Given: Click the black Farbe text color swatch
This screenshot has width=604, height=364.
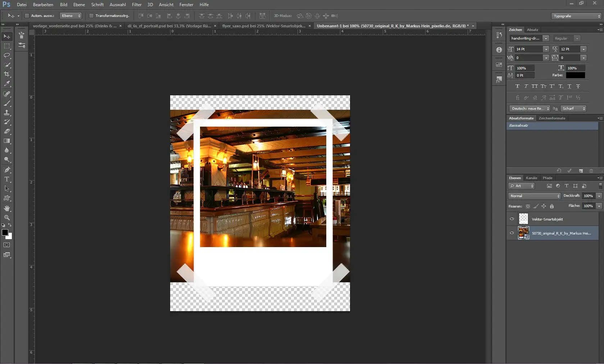Looking at the screenshot, I should (575, 75).
